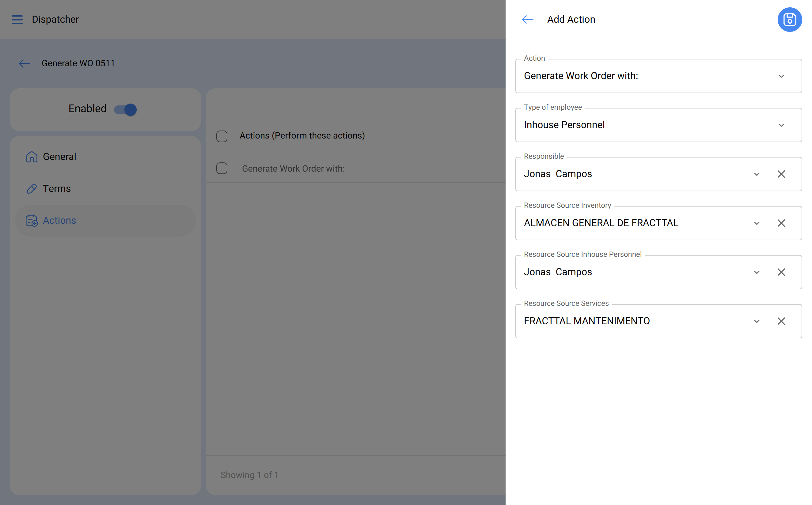Clear Resource Source Inventory selection
This screenshot has height=505, width=812.
pyautogui.click(x=781, y=223)
